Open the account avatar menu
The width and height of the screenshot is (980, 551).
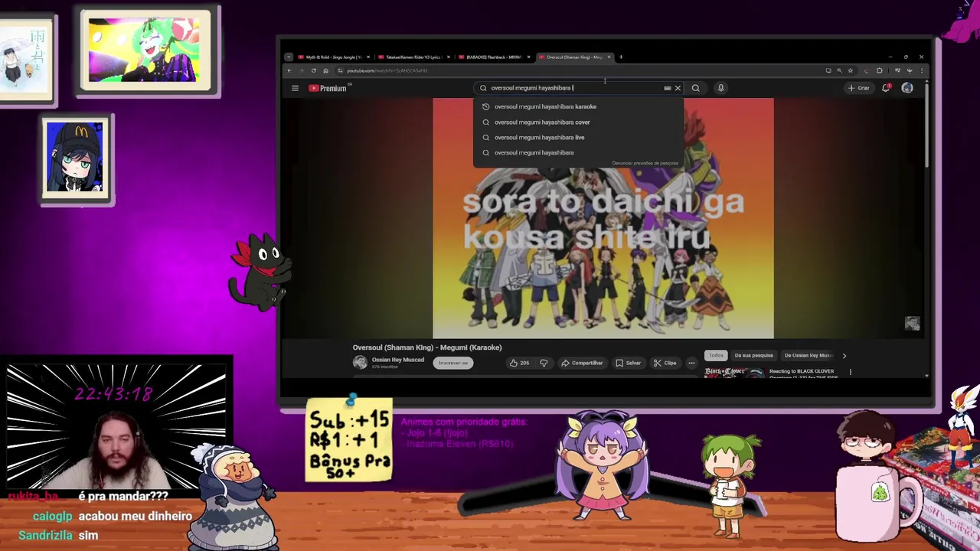pyautogui.click(x=907, y=88)
